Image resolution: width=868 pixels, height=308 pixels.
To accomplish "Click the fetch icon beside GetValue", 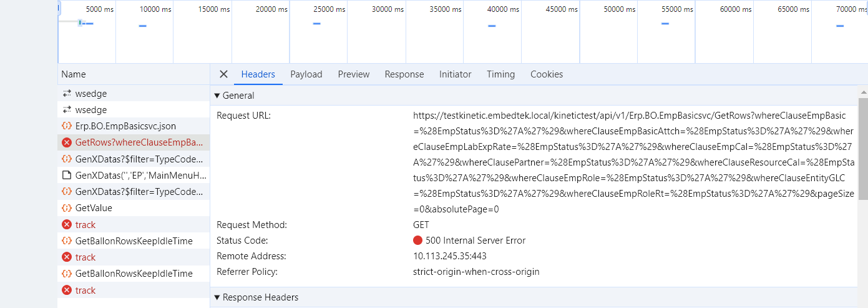I will click(x=67, y=208).
